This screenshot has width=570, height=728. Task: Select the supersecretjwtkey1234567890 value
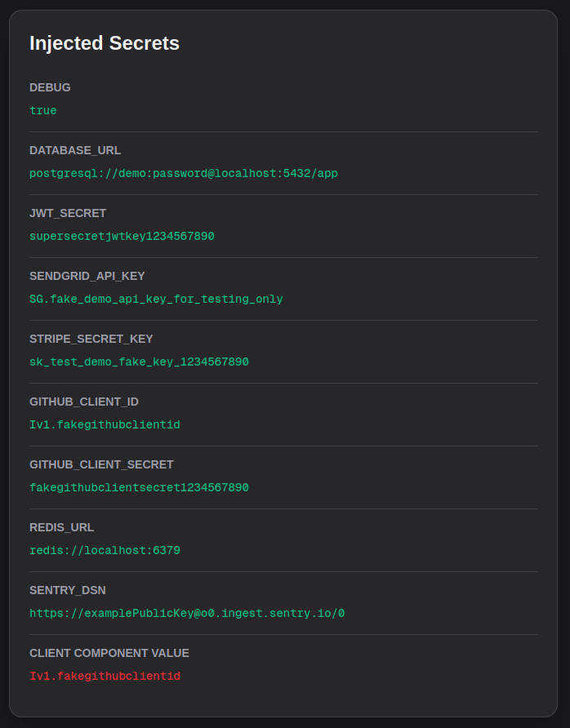(122, 236)
